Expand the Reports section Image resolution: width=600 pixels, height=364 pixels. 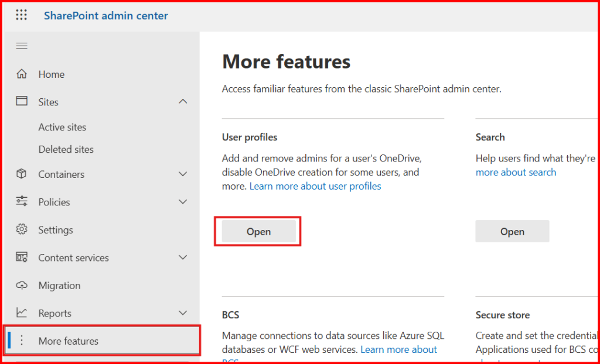pos(183,313)
